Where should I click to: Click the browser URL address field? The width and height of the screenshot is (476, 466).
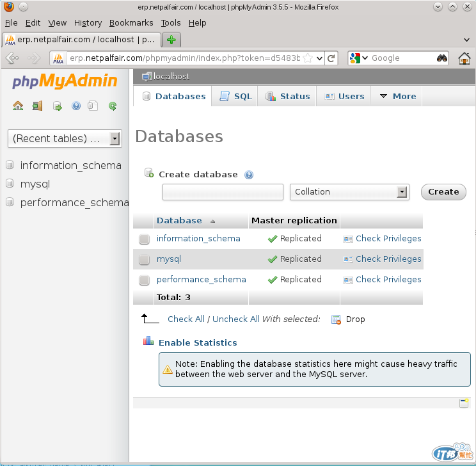pos(185,58)
